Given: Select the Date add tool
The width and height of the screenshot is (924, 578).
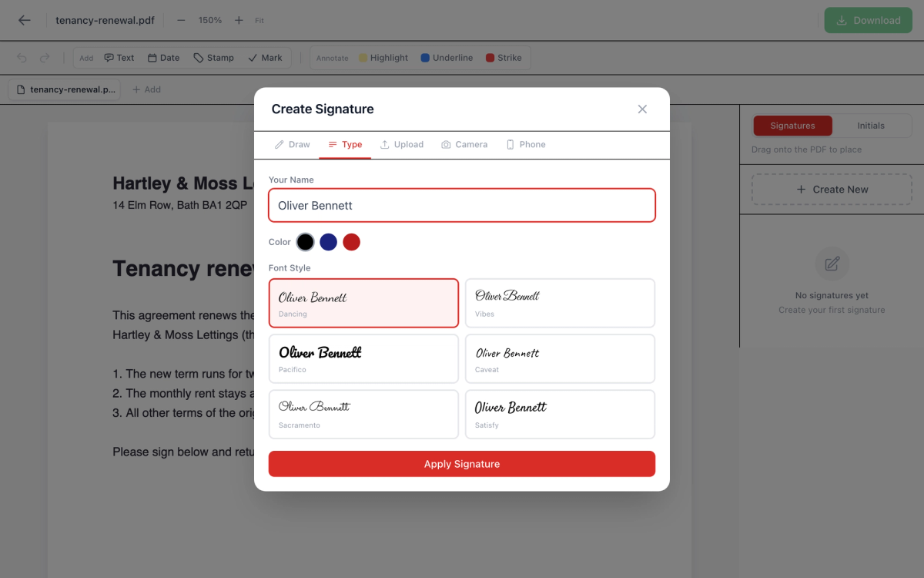Looking at the screenshot, I should click(x=163, y=58).
